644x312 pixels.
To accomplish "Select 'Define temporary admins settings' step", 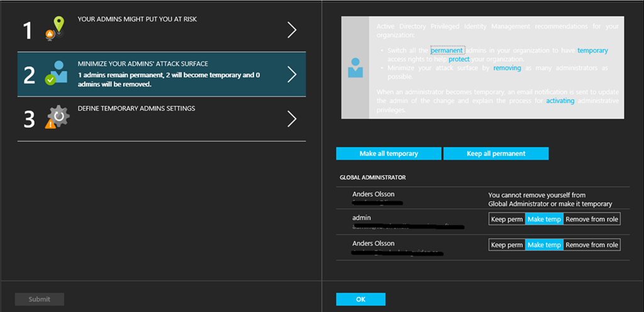I will click(136, 108).
